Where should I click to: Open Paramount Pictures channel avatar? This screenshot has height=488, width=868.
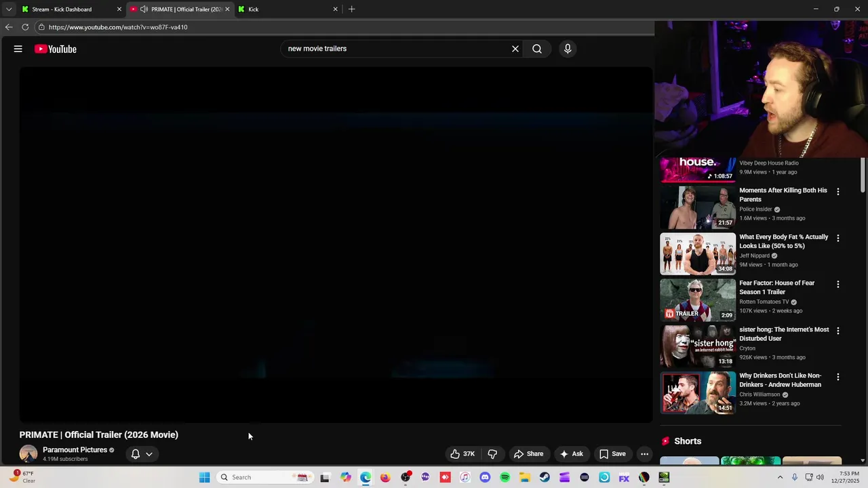28,454
